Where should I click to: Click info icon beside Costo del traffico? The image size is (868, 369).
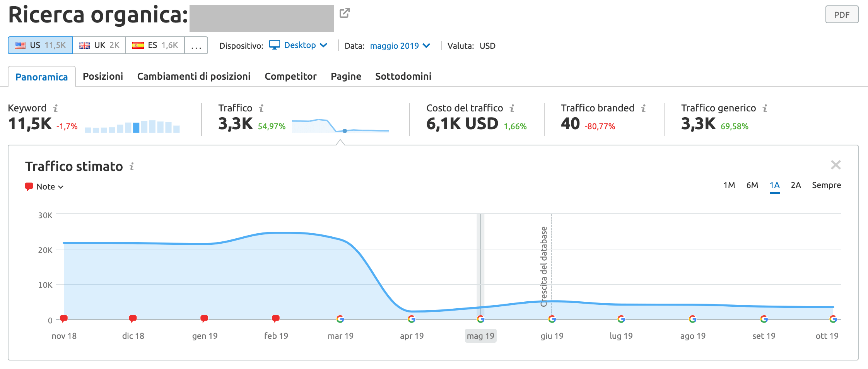tap(512, 108)
